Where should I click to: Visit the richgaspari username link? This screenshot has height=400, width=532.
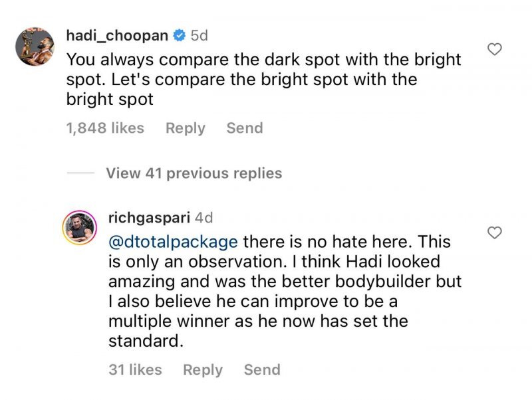[150, 217]
